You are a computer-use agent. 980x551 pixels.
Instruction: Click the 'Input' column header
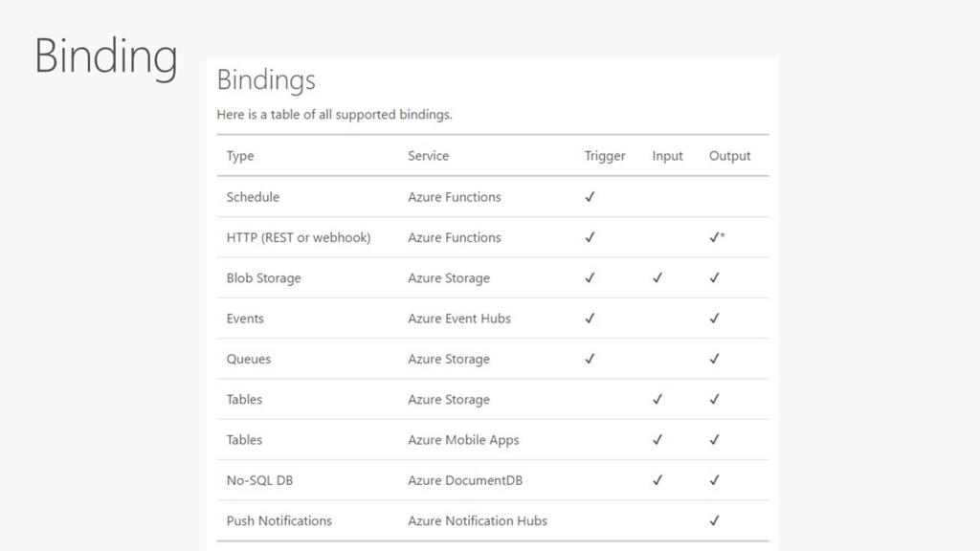tap(667, 156)
